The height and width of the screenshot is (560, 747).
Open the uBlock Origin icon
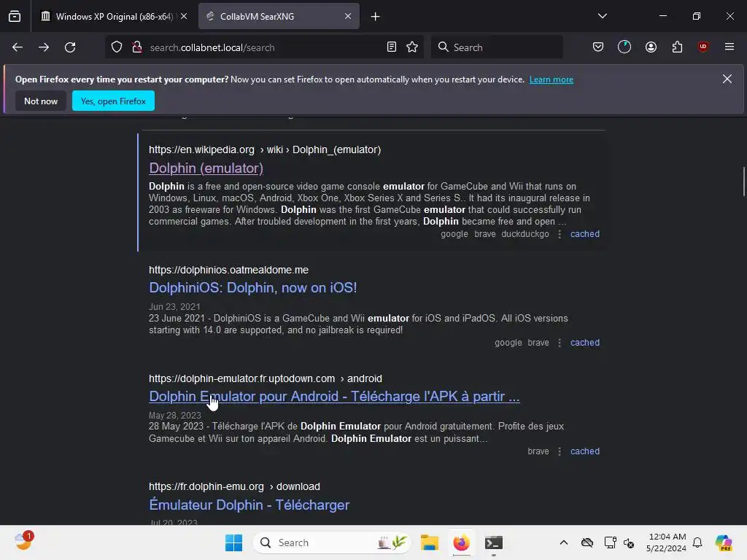point(703,47)
